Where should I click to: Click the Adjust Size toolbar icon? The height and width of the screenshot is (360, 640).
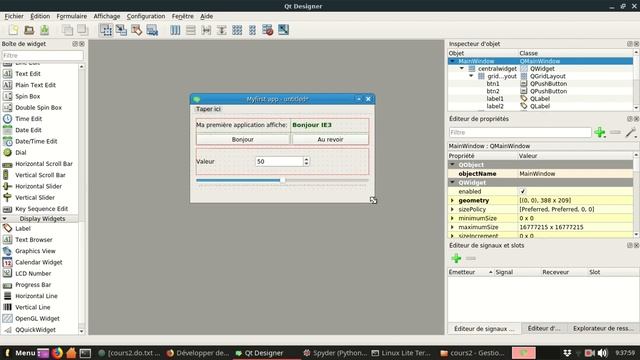coord(283,30)
